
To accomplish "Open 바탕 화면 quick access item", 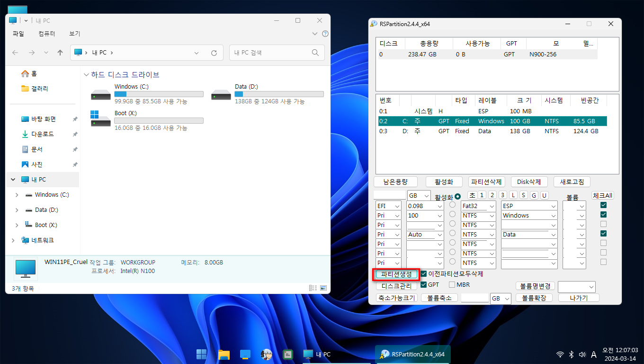I will coord(39,119).
